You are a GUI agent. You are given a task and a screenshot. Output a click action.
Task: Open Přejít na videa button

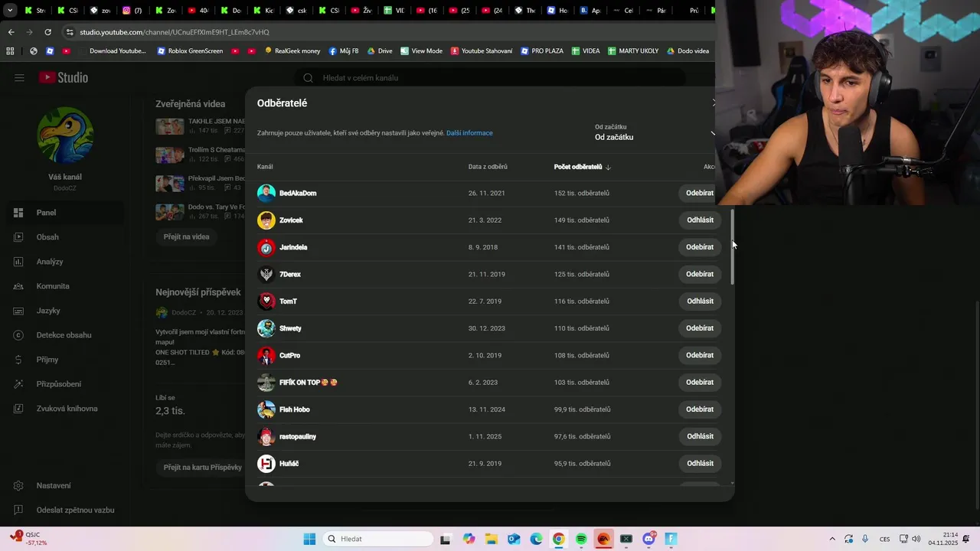[186, 237]
